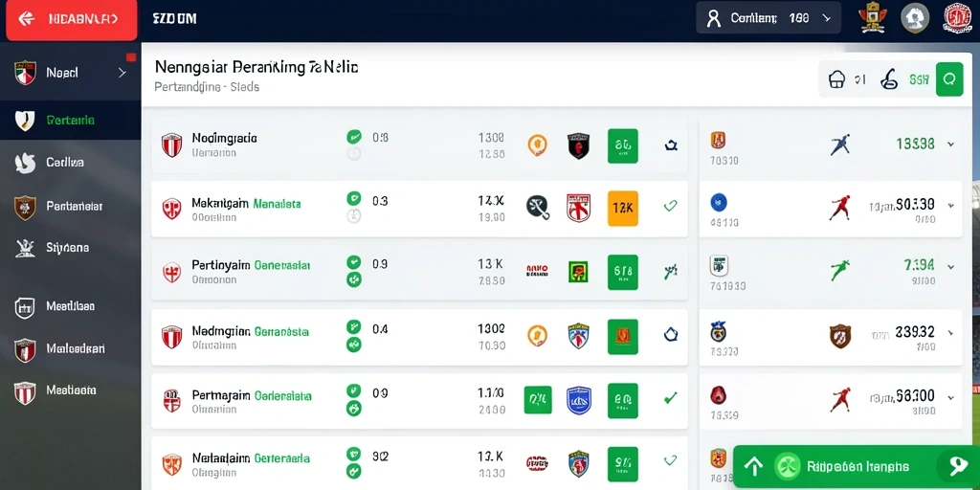Click the green runner icon beside 7394
This screenshot has height=490, width=980.
pos(840,270)
